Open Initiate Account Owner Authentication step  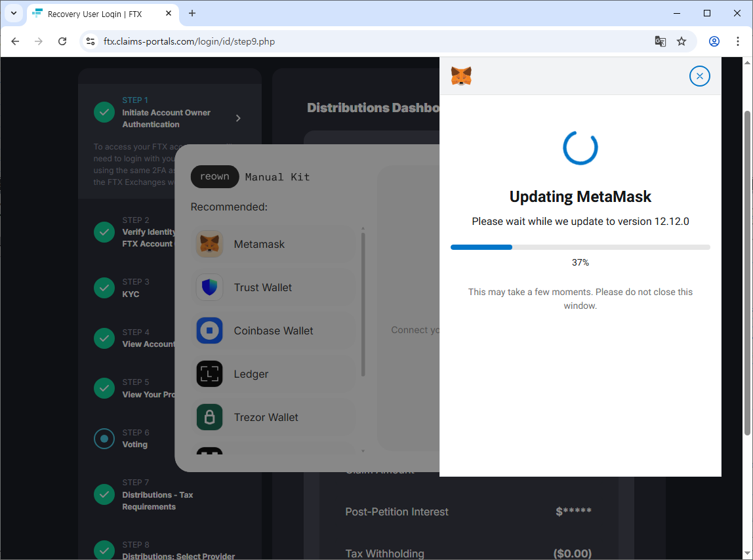click(166, 118)
